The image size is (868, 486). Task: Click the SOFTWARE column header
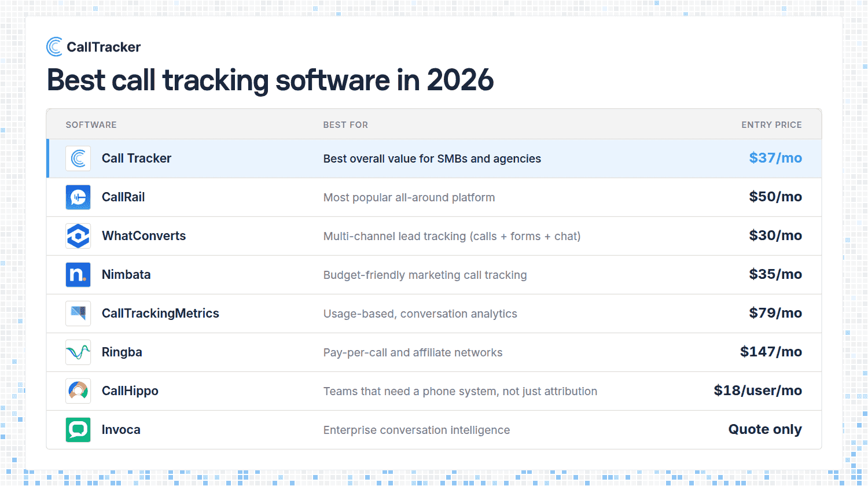tap(91, 125)
